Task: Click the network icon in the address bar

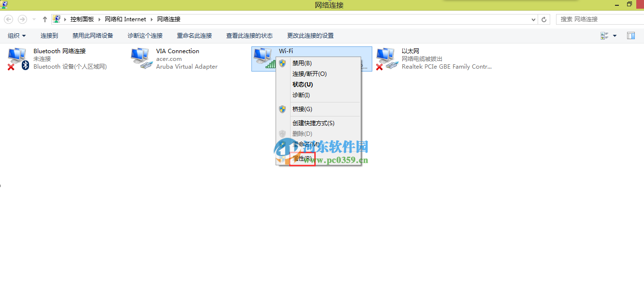Action: 57,19
